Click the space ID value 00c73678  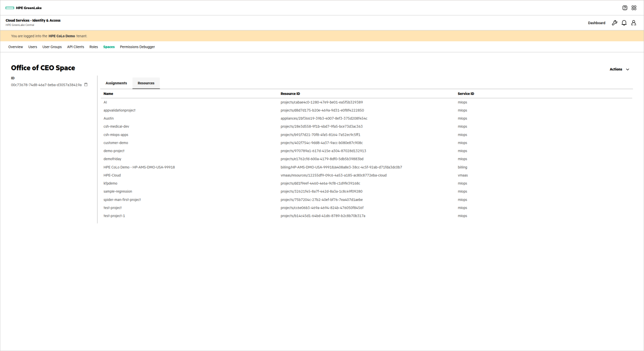point(47,85)
